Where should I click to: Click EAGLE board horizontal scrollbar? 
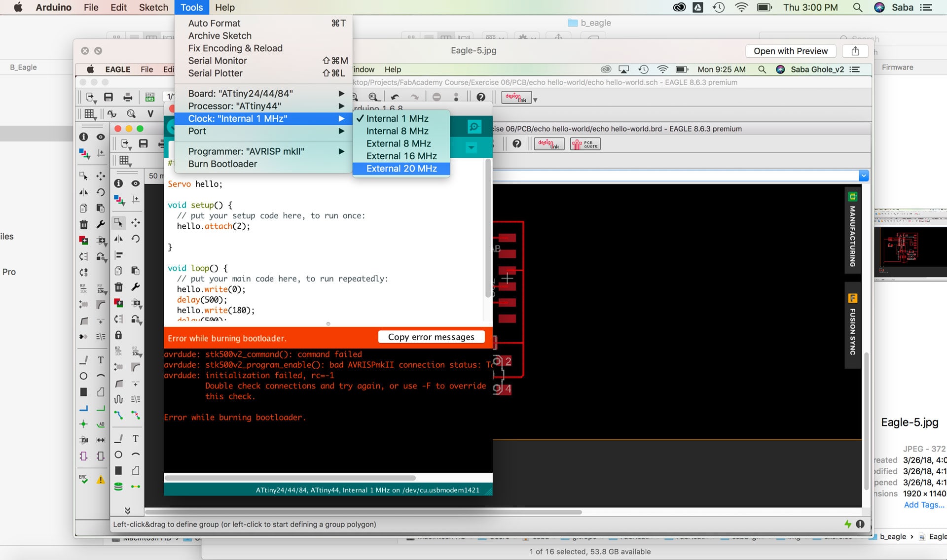click(x=364, y=512)
